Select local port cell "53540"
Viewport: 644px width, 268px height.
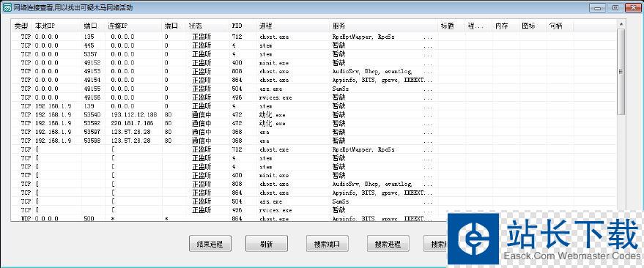point(92,114)
